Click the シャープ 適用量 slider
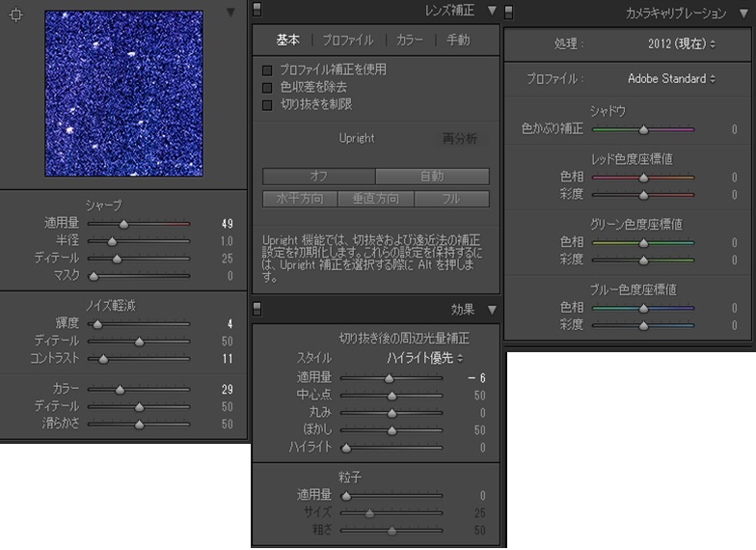The width and height of the screenshot is (756, 550). click(x=139, y=224)
